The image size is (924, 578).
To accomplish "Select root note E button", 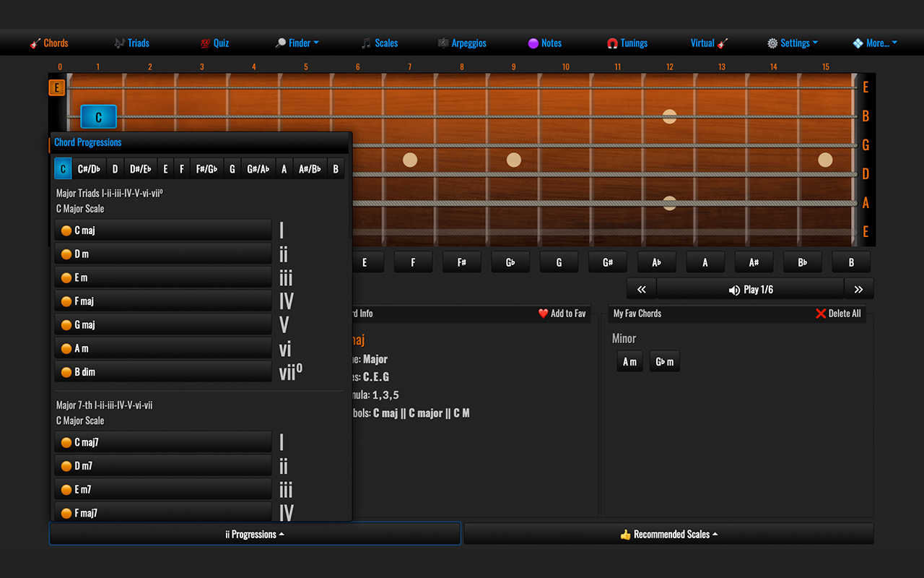I will pos(365,262).
